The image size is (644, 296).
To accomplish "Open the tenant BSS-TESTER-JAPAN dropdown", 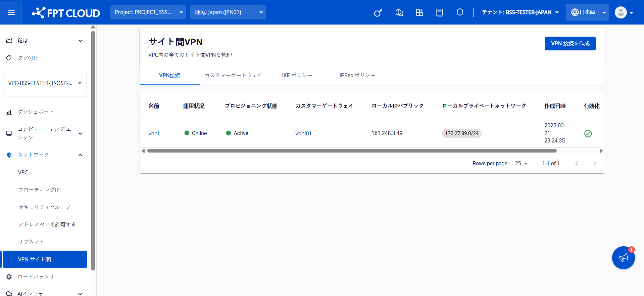I will click(x=520, y=12).
